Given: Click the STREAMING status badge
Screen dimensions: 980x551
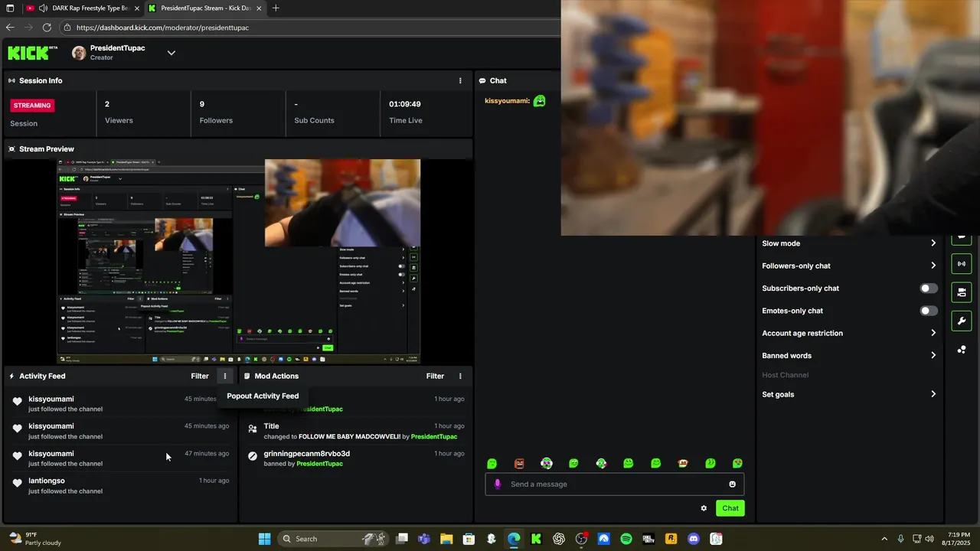Looking at the screenshot, I should click(x=32, y=106).
